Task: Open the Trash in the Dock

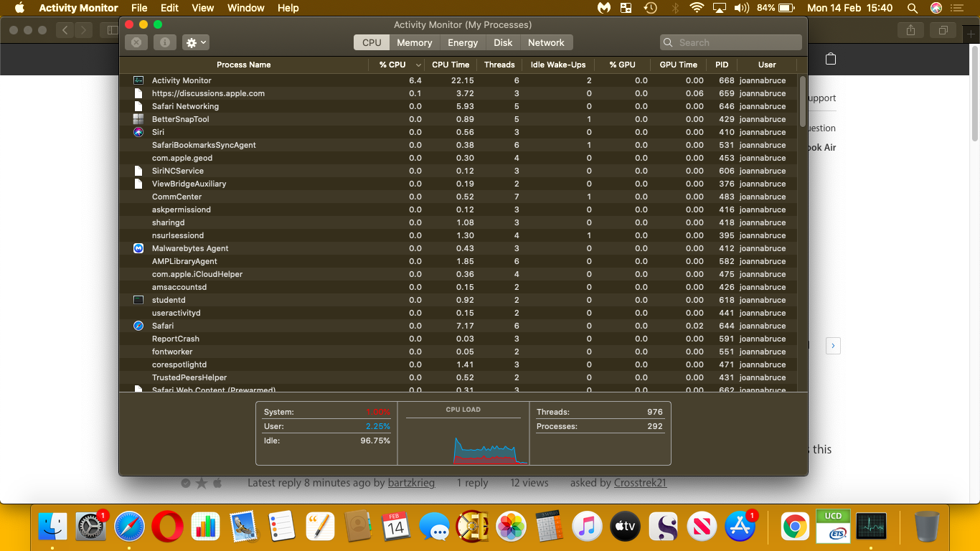Action: pos(927,527)
